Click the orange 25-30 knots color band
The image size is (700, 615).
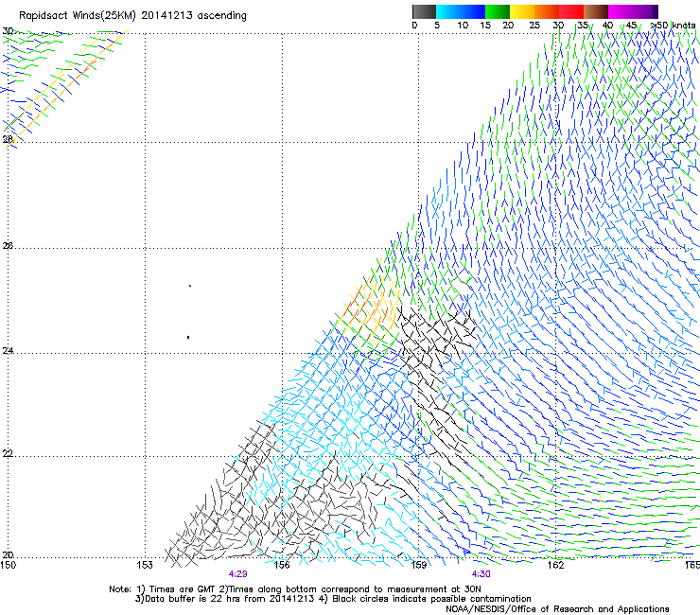pos(547,11)
